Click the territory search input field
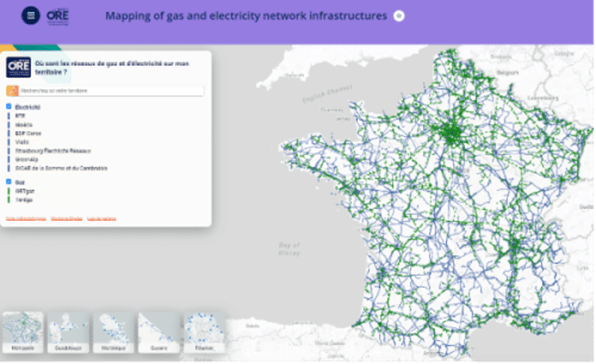This screenshot has height=364, width=596. click(x=107, y=91)
